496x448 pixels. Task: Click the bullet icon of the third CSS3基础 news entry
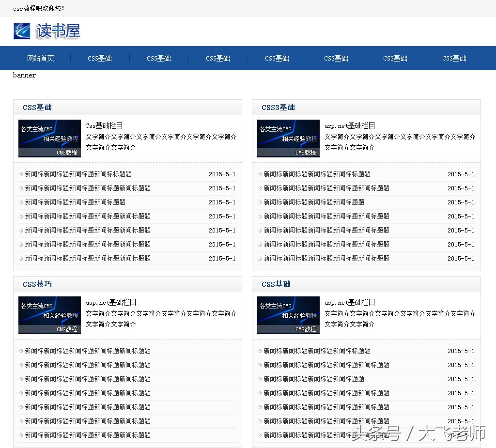click(x=260, y=202)
